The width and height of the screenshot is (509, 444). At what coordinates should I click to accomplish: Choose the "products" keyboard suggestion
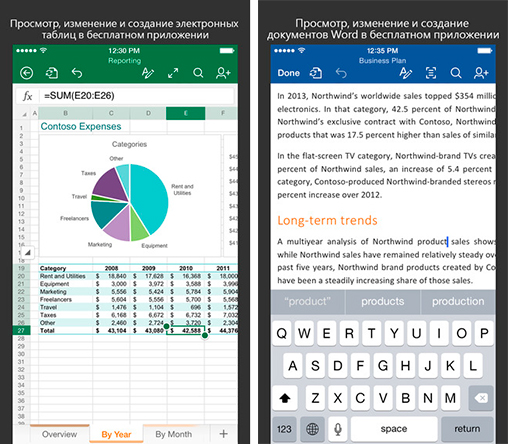click(x=383, y=301)
